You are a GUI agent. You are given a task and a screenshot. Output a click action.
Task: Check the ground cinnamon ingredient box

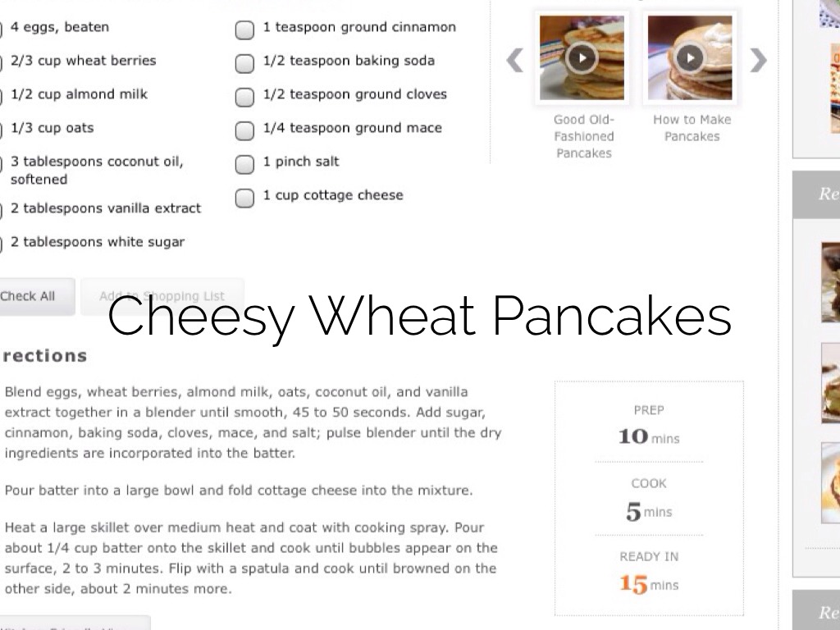pyautogui.click(x=244, y=30)
